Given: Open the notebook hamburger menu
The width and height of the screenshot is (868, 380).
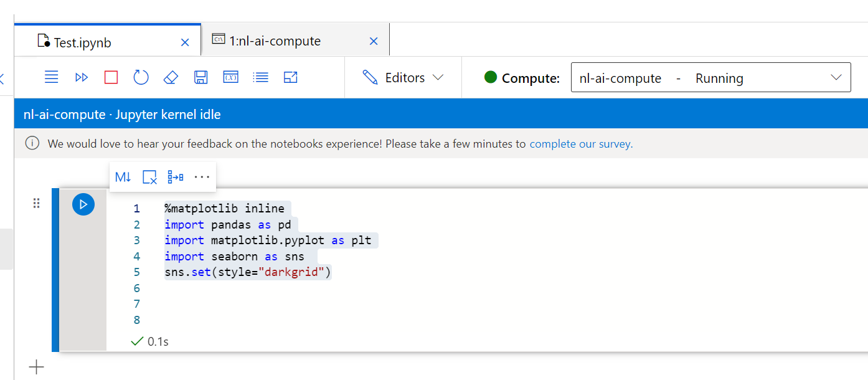Looking at the screenshot, I should coord(52,77).
